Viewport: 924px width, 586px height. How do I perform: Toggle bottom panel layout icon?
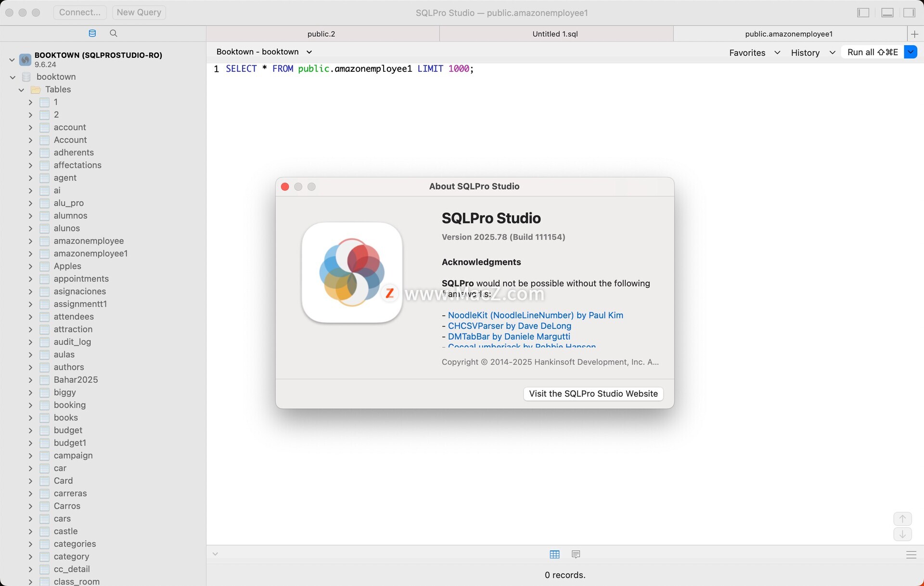(887, 13)
